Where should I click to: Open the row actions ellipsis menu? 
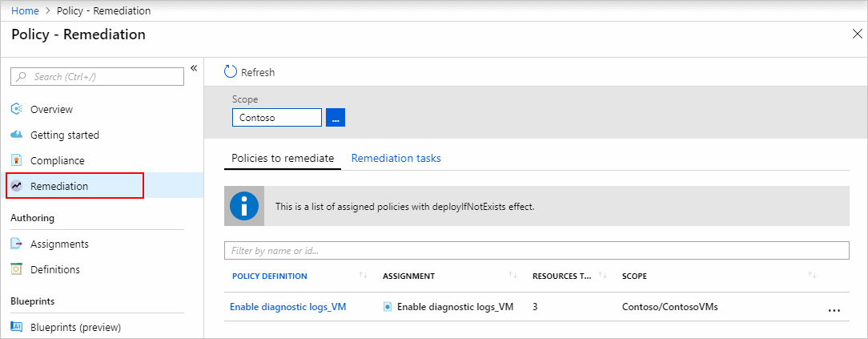click(834, 309)
